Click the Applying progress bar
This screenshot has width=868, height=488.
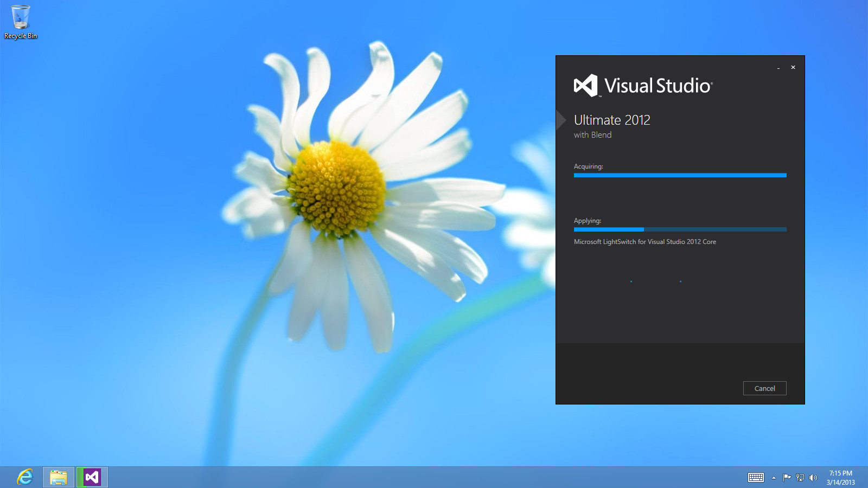click(680, 229)
